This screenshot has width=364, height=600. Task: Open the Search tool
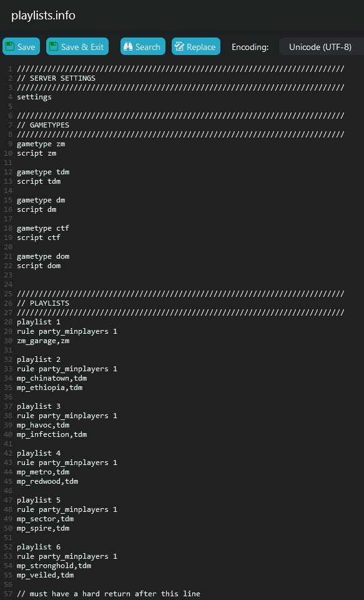coord(142,46)
